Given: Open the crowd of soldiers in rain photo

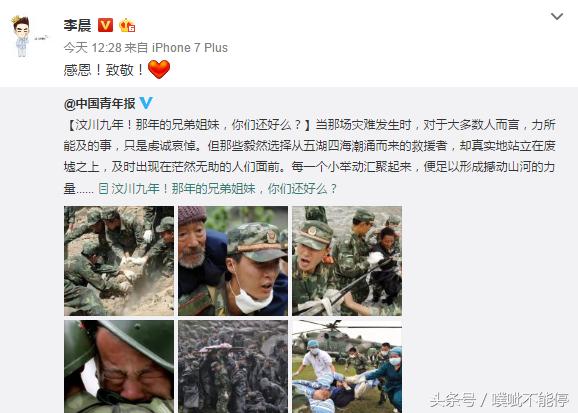Looking at the screenshot, I should [x=233, y=367].
